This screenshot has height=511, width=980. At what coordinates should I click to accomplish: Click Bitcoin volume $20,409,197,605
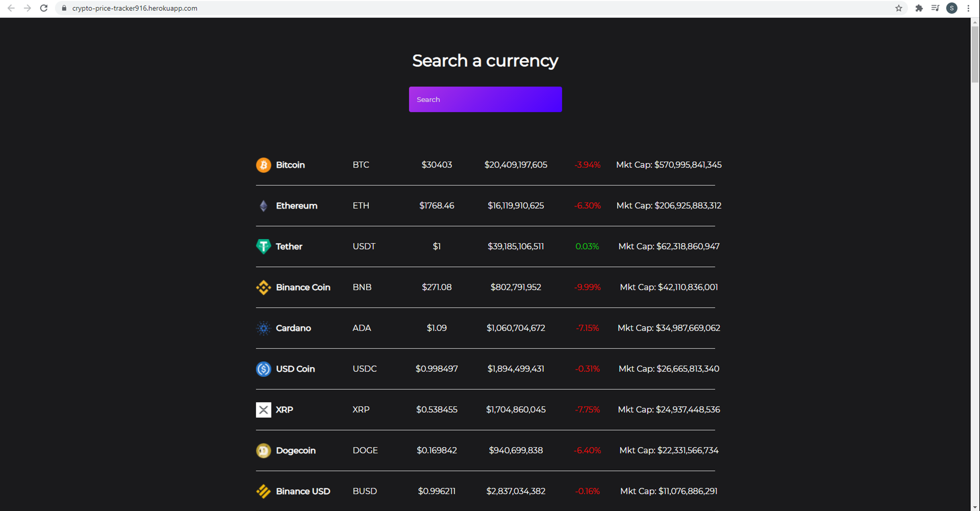(516, 165)
